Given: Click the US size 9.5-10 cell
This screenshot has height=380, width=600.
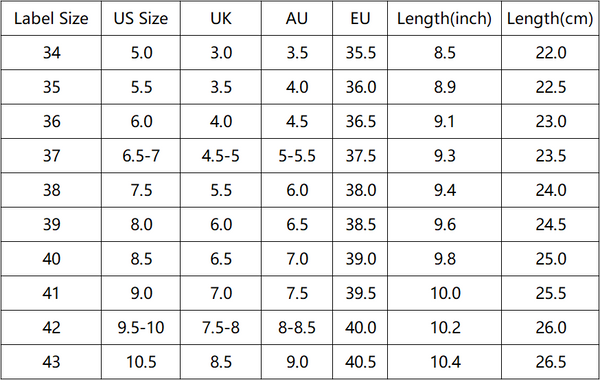Looking at the screenshot, I should click(141, 328).
